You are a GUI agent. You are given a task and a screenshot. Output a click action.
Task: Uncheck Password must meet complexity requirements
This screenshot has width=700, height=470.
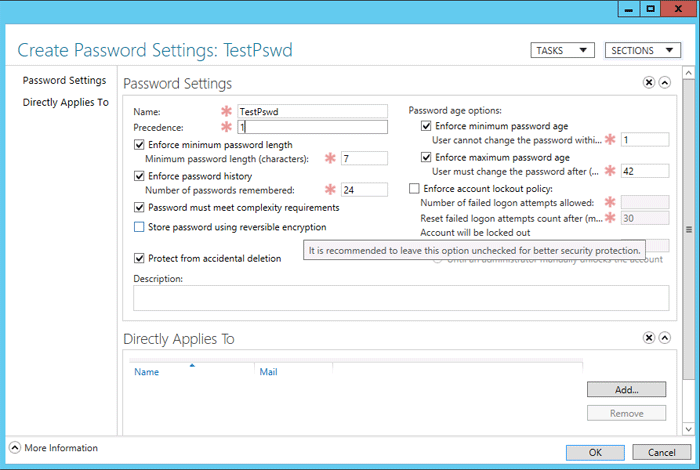point(139,208)
